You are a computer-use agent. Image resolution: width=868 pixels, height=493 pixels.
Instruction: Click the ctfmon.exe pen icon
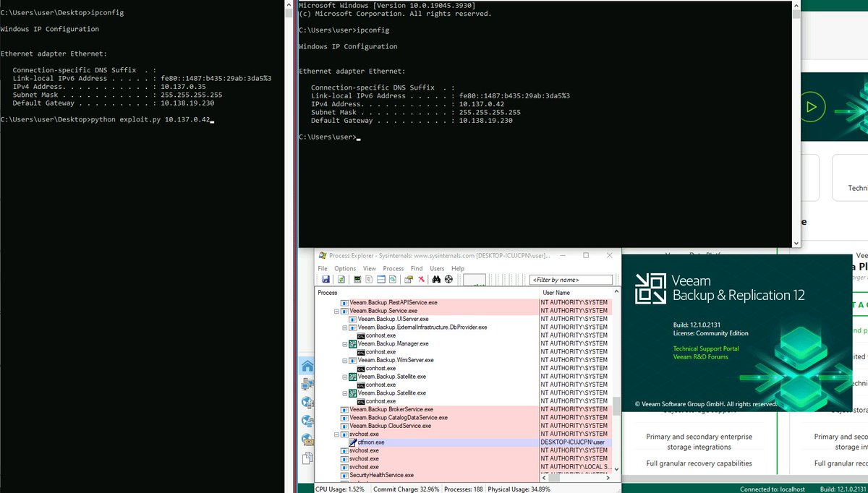(x=353, y=442)
